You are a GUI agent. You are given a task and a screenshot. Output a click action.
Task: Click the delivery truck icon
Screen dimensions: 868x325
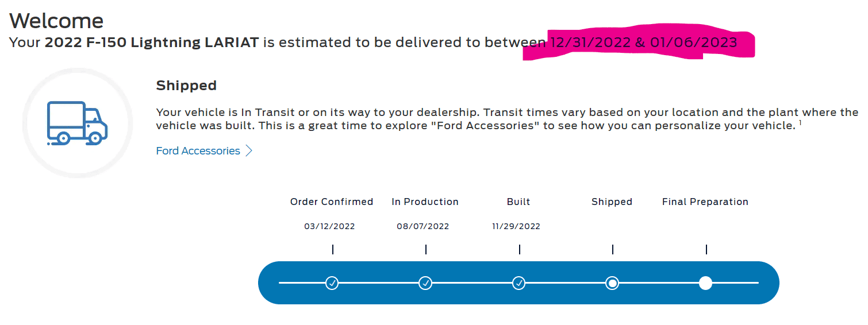point(77,122)
